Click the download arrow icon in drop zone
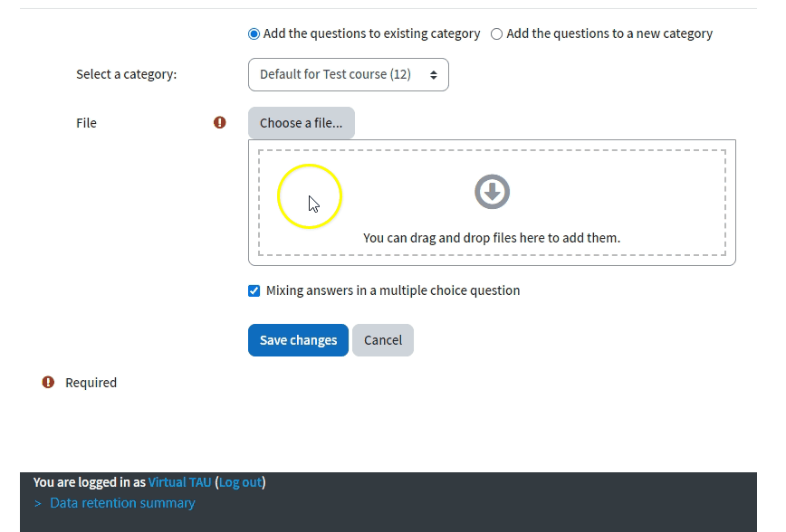786x532 pixels. [x=492, y=192]
